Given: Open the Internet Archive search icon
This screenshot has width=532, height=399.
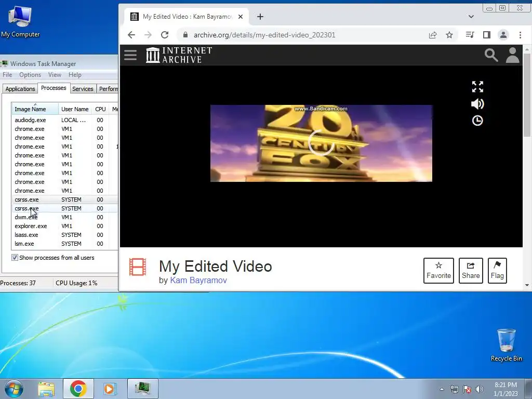Looking at the screenshot, I should 491,55.
